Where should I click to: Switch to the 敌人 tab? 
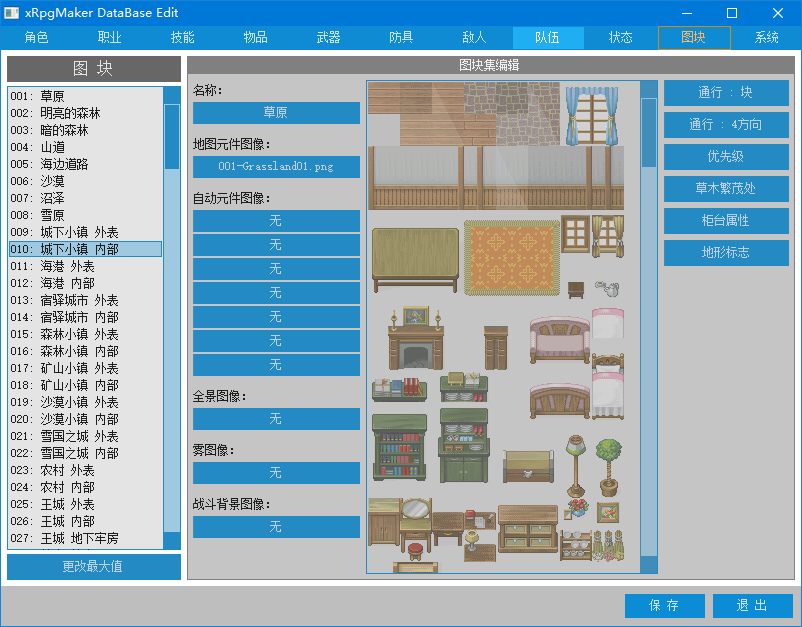474,37
